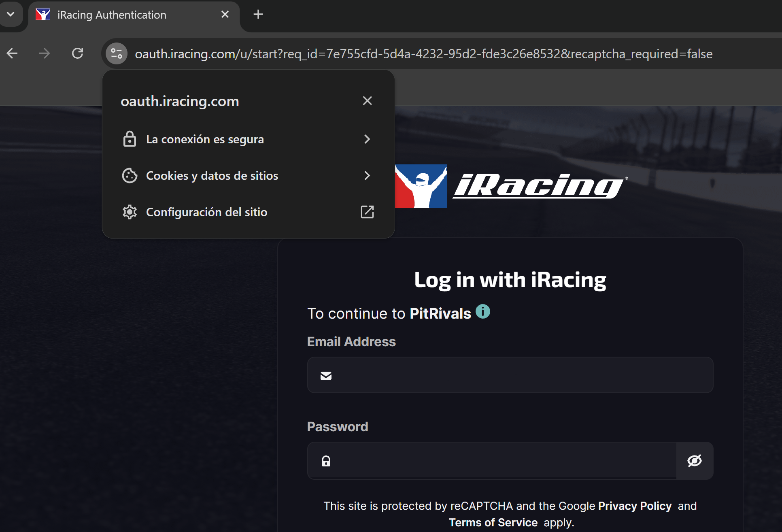This screenshot has width=782, height=532.
Task: Focus the Password input field
Action: pos(491,461)
